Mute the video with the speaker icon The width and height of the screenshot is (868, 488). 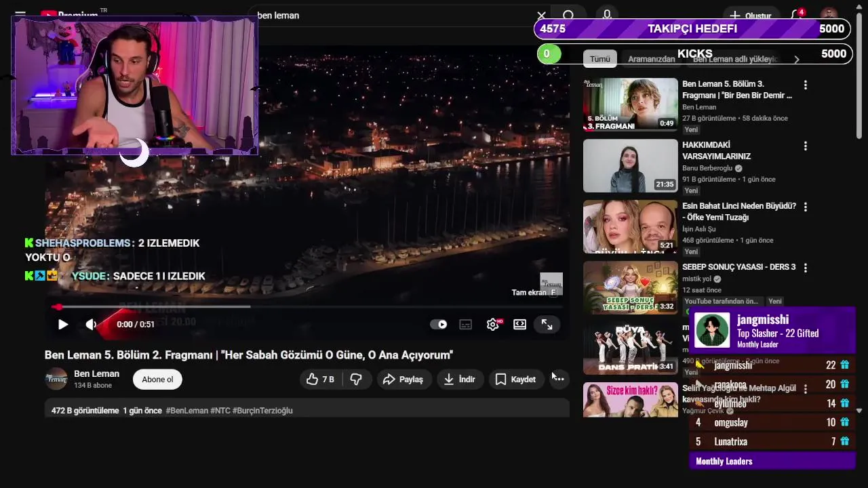pos(91,325)
